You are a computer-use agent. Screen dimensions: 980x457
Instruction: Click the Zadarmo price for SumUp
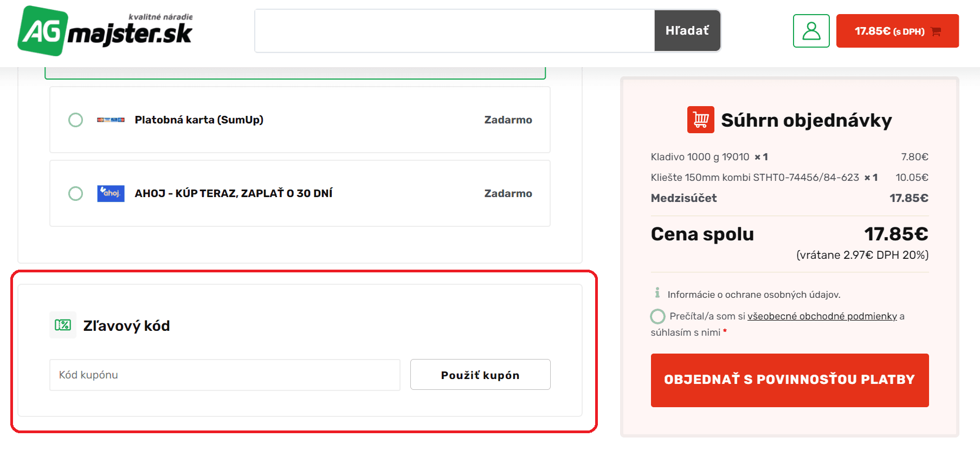508,120
